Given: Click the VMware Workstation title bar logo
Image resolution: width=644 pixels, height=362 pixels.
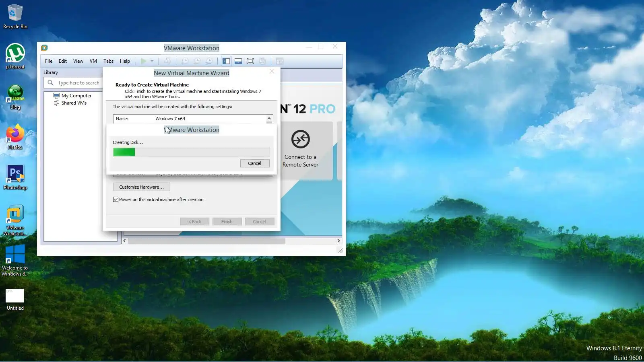Looking at the screenshot, I should pos(44,48).
